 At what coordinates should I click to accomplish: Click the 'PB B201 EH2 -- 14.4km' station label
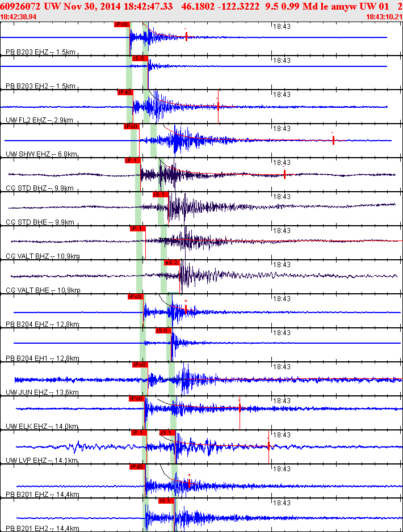pyautogui.click(x=43, y=528)
